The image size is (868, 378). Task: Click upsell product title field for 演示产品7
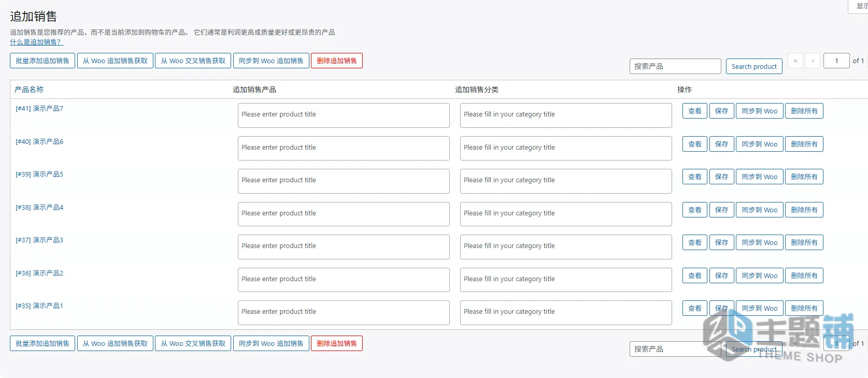point(344,115)
